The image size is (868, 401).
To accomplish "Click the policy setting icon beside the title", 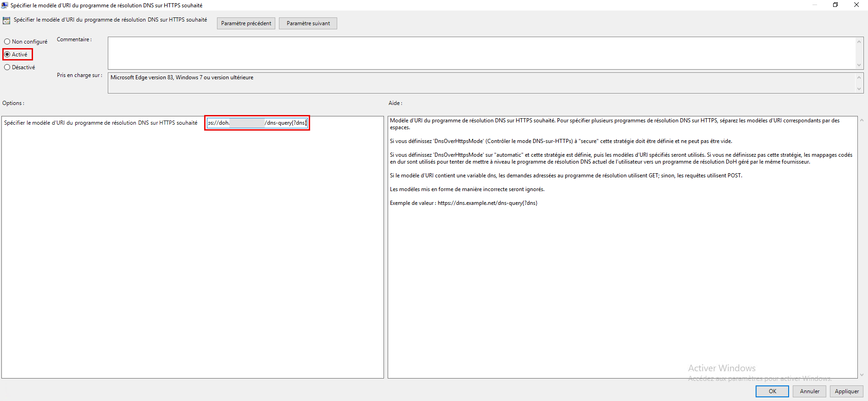I will click(6, 21).
